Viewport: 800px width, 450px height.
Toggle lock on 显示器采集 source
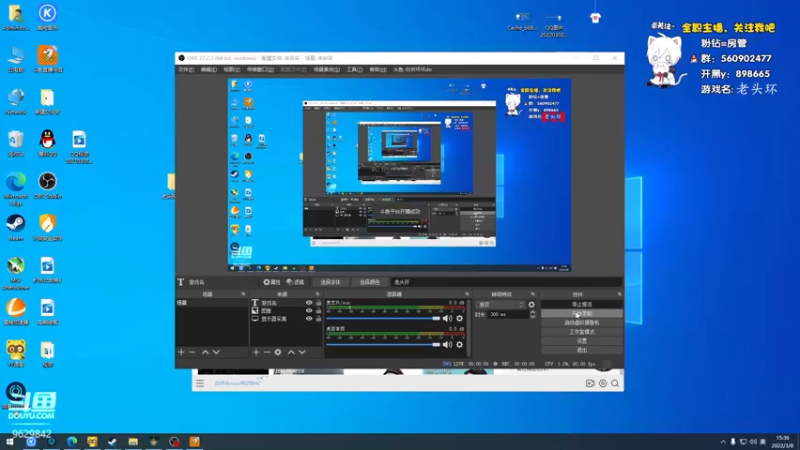(318, 319)
